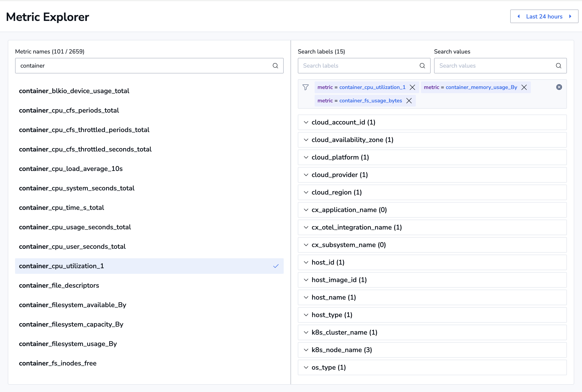This screenshot has width=582, height=392.
Task: Select container_blkio_device_usage_total from the list
Action: pos(74,91)
